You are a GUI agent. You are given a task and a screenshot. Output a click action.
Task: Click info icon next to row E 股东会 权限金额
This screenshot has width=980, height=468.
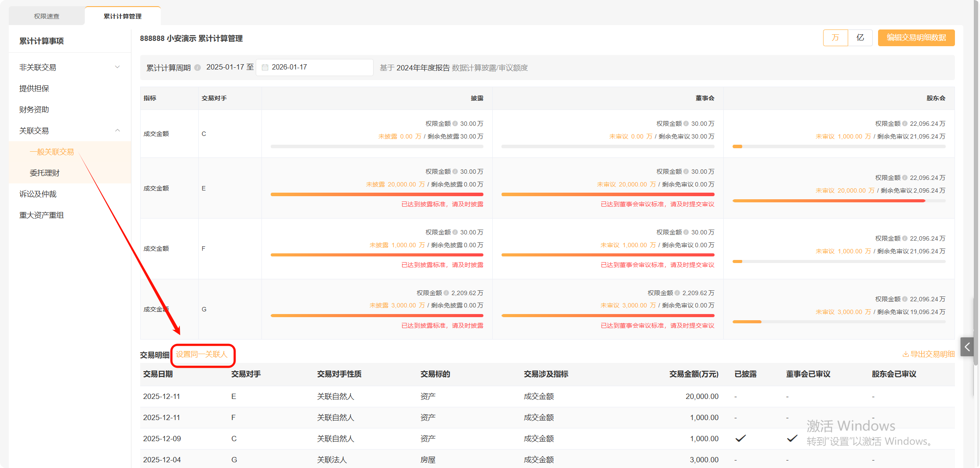coord(905,178)
